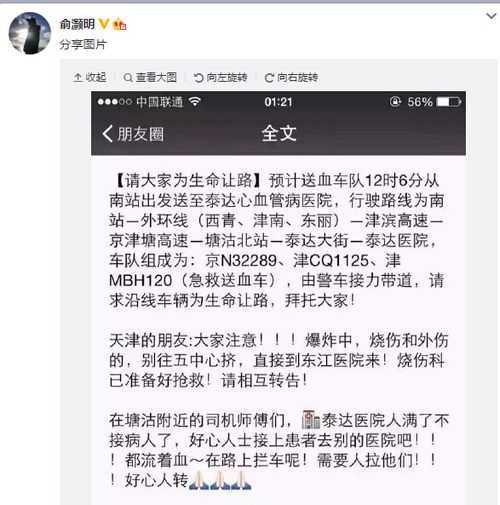The height and width of the screenshot is (505, 500).
Task: Expand the post options chevron menu
Action: point(491,15)
